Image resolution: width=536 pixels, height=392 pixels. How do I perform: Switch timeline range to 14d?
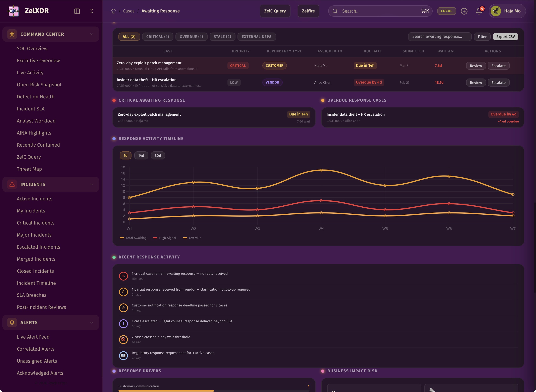pos(141,156)
